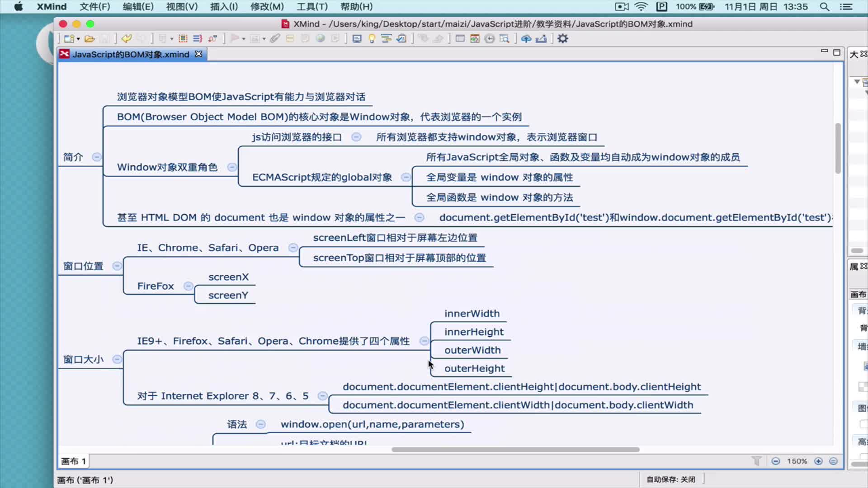Click the actual size zoom icon
Viewport: 868px width, 488px height.
pos(833,461)
